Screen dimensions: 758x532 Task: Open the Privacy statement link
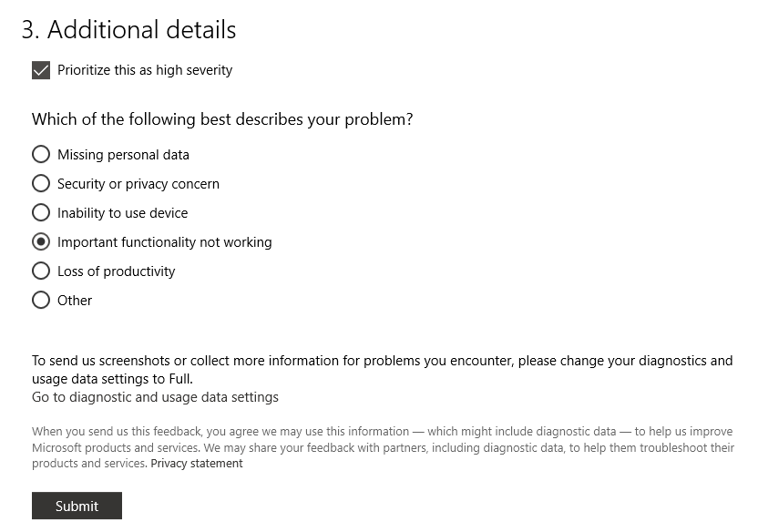(x=196, y=464)
